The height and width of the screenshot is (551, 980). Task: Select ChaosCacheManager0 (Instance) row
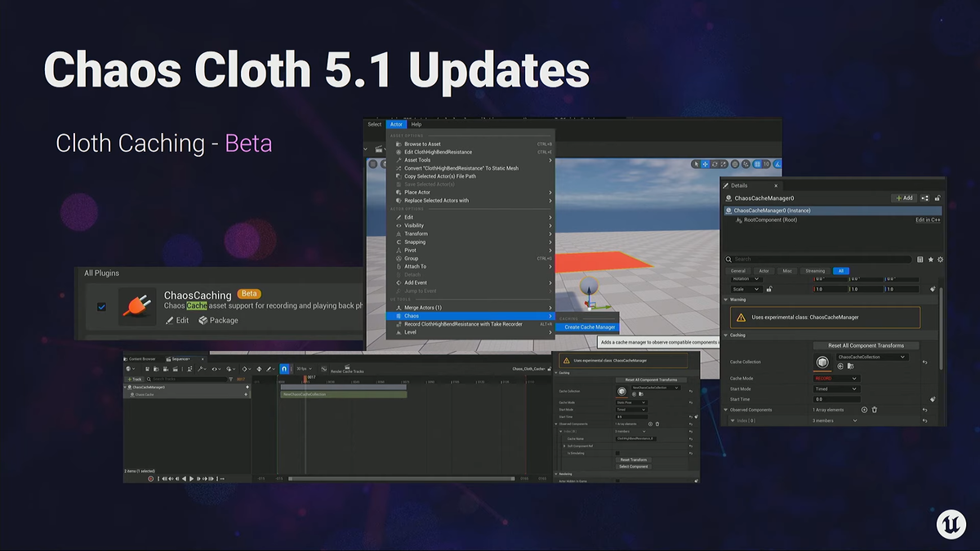click(833, 211)
